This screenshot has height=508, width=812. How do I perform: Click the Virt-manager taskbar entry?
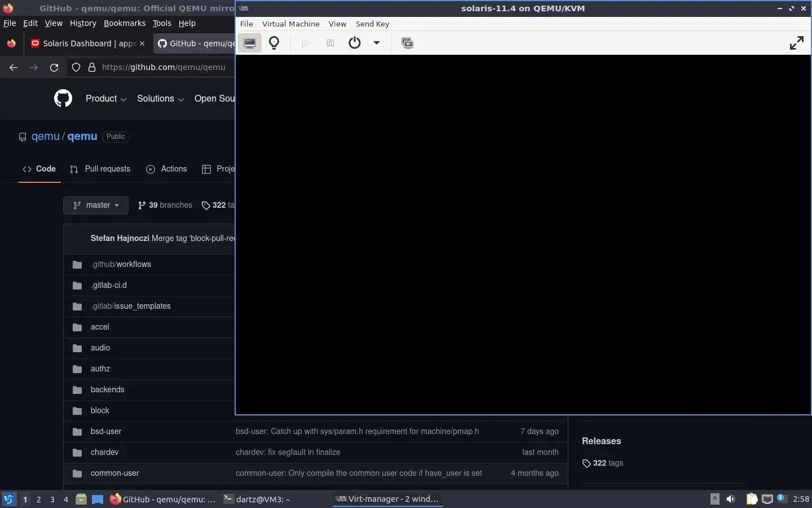click(x=387, y=499)
